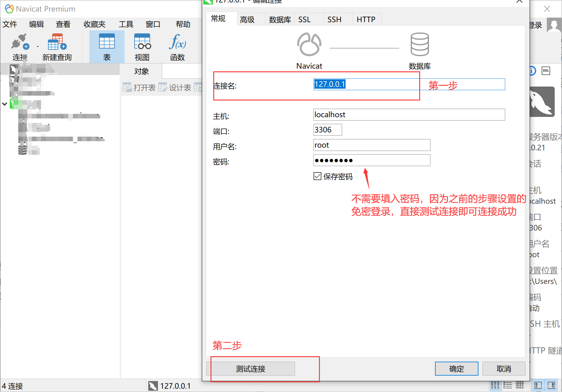Click the Port field showing 3306

(327, 130)
